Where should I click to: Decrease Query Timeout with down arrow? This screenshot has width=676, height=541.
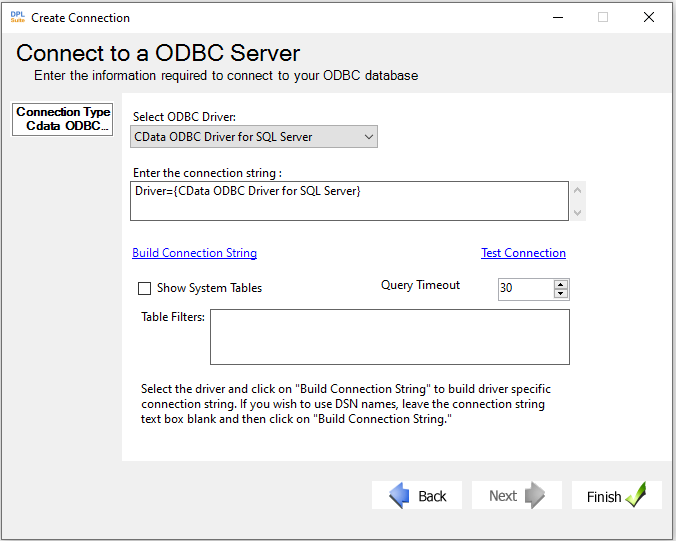560,294
